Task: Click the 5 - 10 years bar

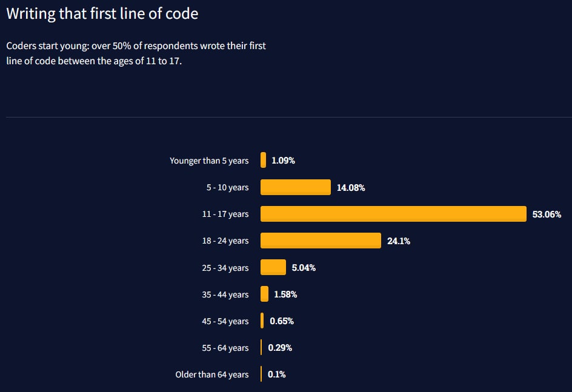Action: click(x=295, y=187)
